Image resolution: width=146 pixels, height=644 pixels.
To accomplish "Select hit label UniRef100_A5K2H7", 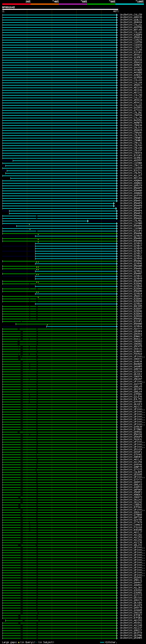I will (x=131, y=379).
